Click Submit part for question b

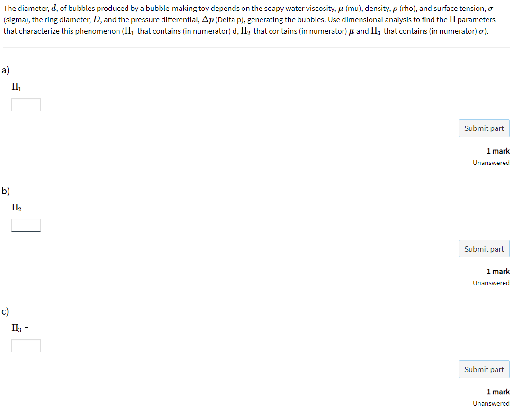point(484,249)
